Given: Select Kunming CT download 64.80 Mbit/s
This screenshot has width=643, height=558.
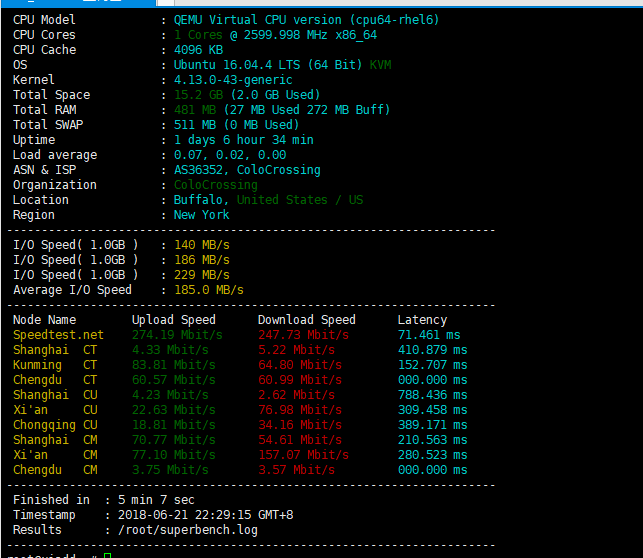Looking at the screenshot, I should click(300, 365).
